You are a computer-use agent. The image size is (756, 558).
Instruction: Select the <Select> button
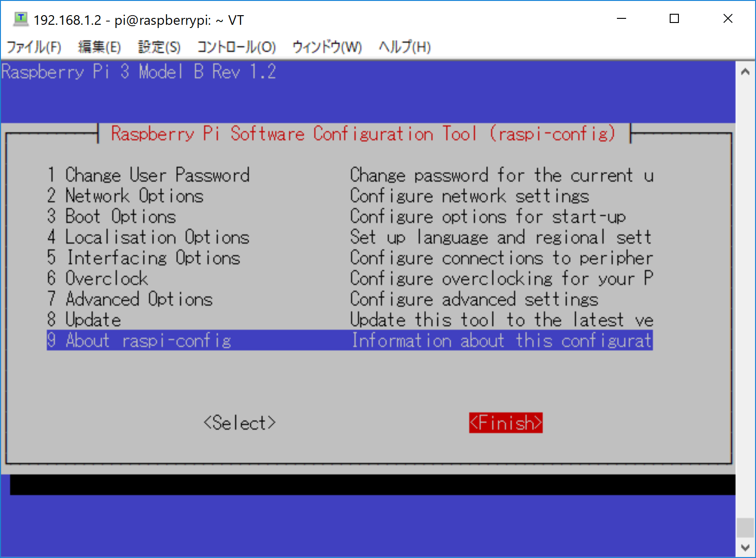240,423
